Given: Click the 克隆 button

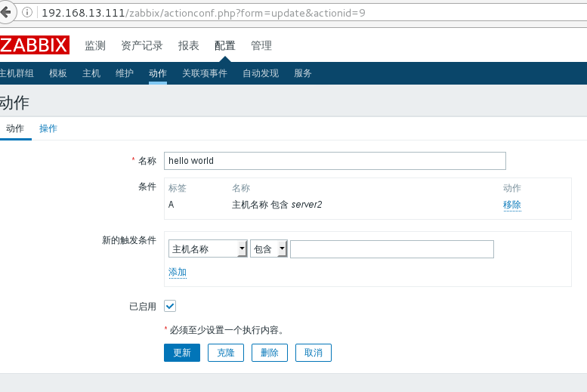Looking at the screenshot, I should (226, 353).
